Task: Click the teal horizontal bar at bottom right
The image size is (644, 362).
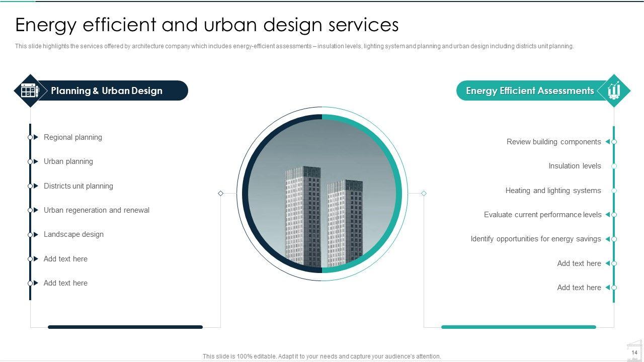Action: tap(518, 327)
